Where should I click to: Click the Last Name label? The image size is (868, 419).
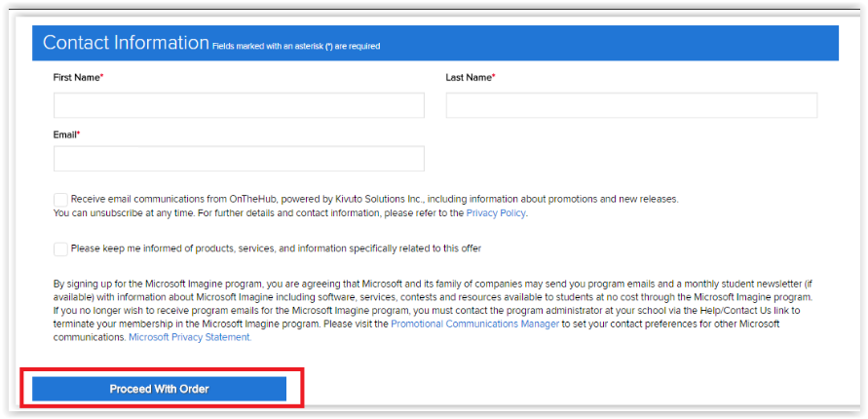pos(470,78)
